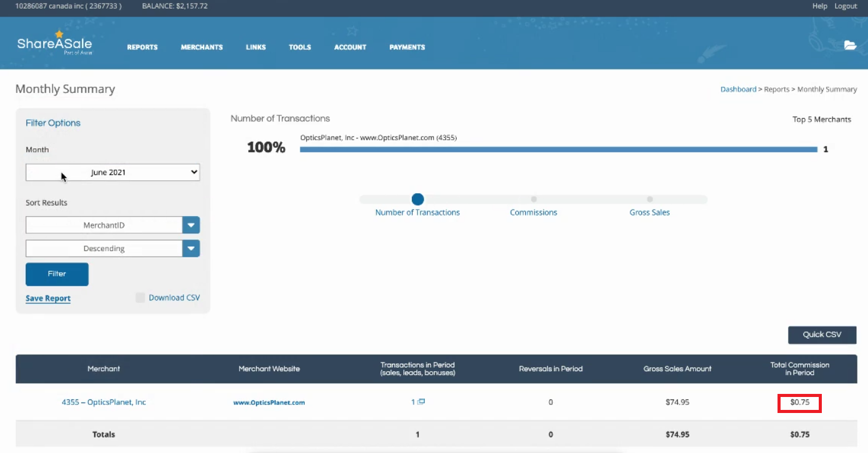Open the folder icon in header
Viewport: 868px width, 453px height.
(850, 45)
